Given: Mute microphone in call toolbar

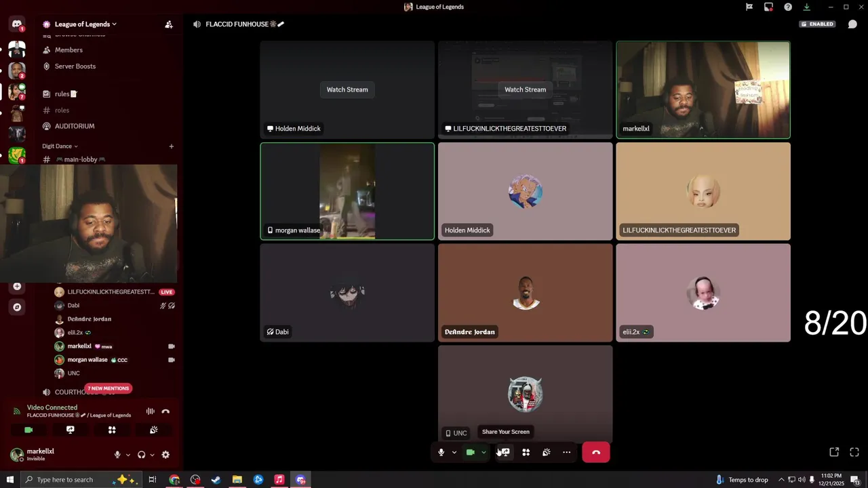Looking at the screenshot, I should 441,452.
